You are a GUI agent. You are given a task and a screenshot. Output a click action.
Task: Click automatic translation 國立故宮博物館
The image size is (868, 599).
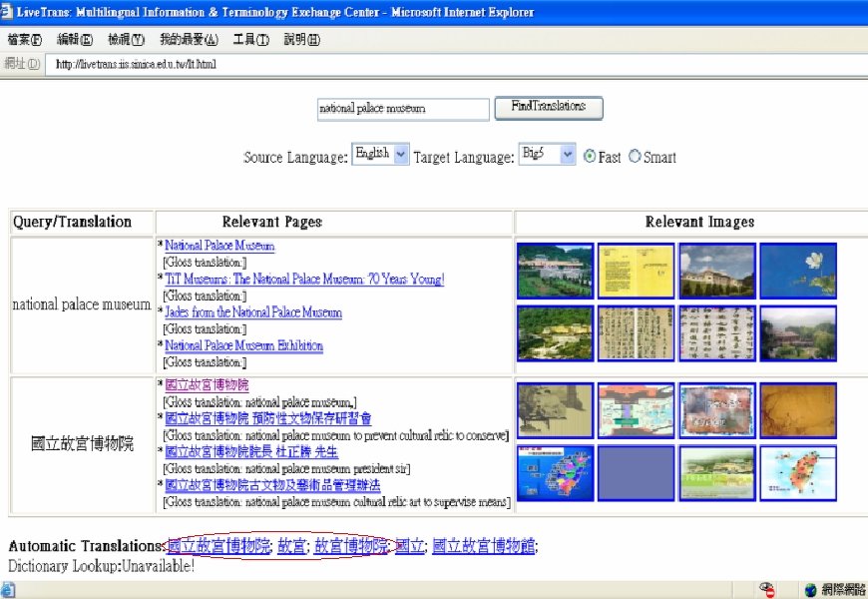483,546
